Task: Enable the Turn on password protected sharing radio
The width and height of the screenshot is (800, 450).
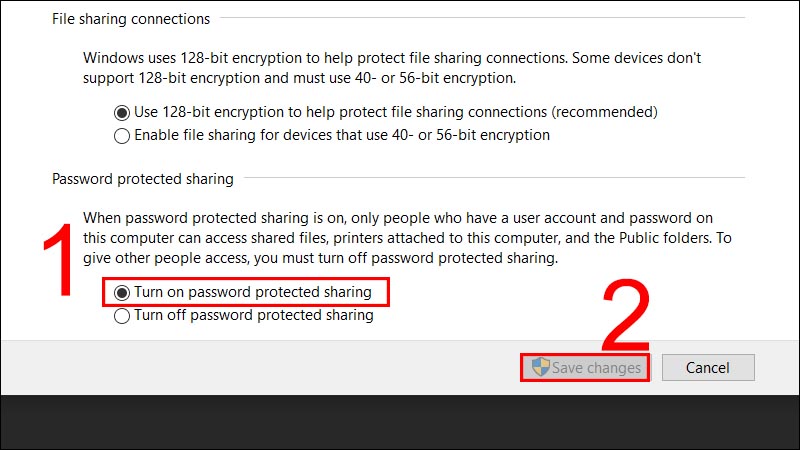Action: (122, 293)
